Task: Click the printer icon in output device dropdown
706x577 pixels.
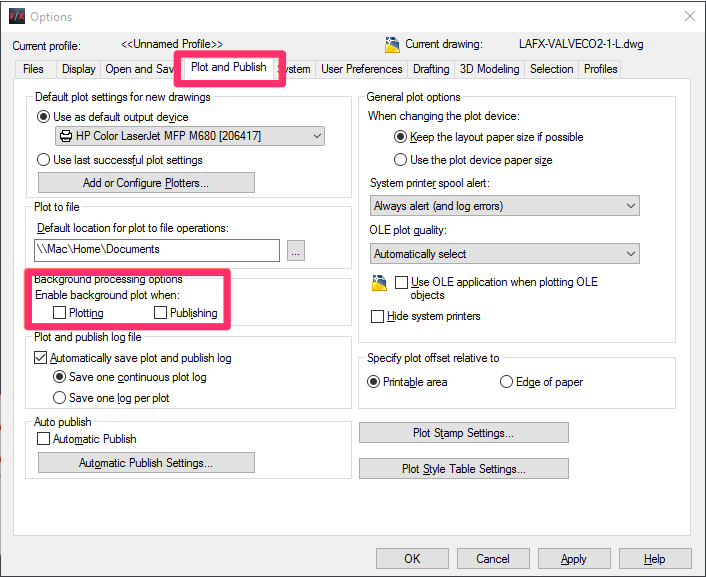Action: point(66,136)
